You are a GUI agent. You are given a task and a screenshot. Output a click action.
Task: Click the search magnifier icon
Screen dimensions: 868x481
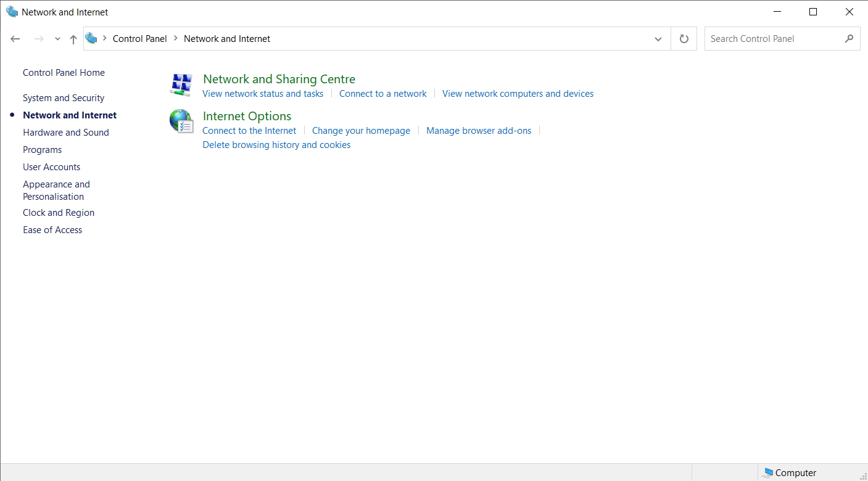[x=849, y=38]
